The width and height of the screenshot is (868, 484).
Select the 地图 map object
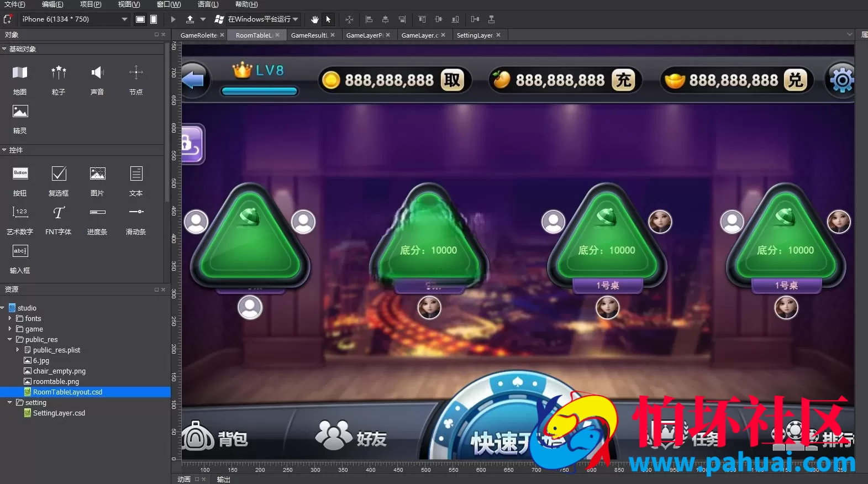click(20, 80)
